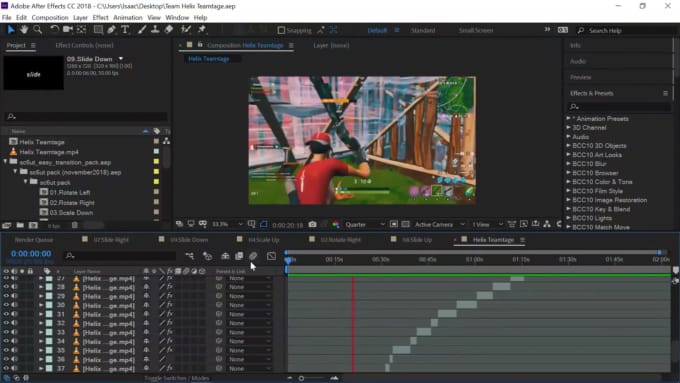Open the Composition menu
The image size is (680, 383).
pyautogui.click(x=50, y=17)
